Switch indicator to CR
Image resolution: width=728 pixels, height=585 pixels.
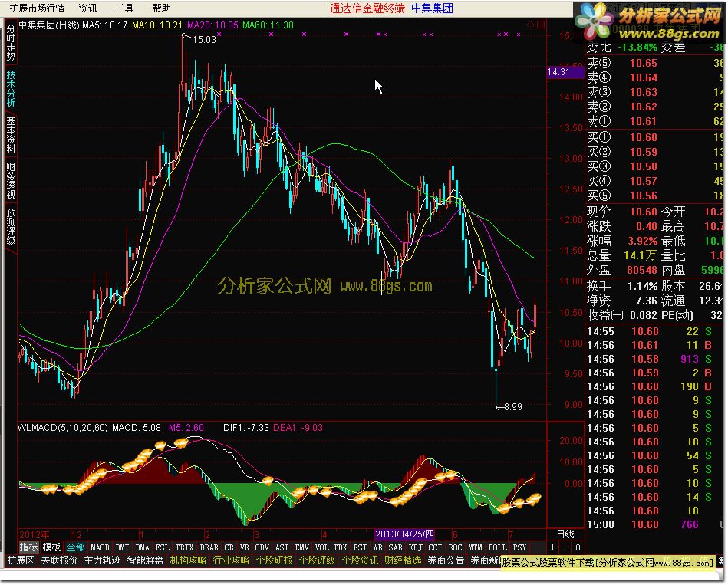229,547
